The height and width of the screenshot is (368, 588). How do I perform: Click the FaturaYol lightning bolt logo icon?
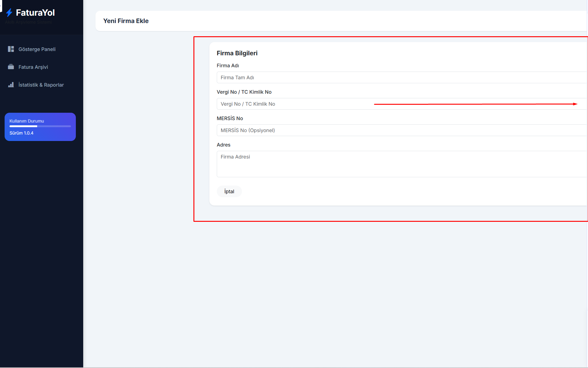[x=9, y=13]
